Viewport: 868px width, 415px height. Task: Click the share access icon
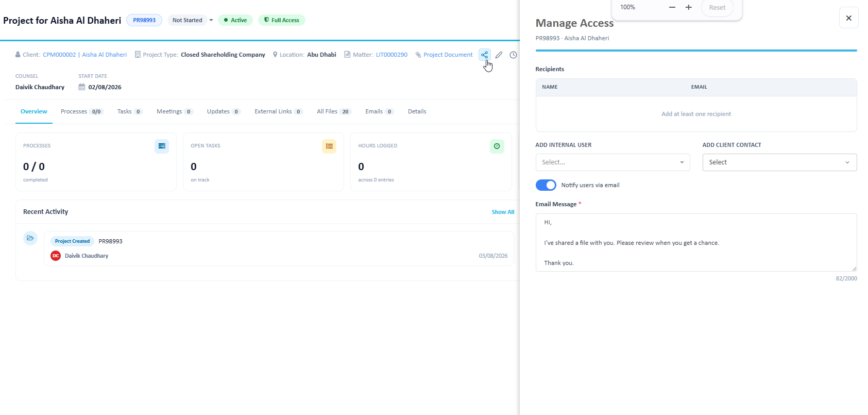pyautogui.click(x=484, y=55)
